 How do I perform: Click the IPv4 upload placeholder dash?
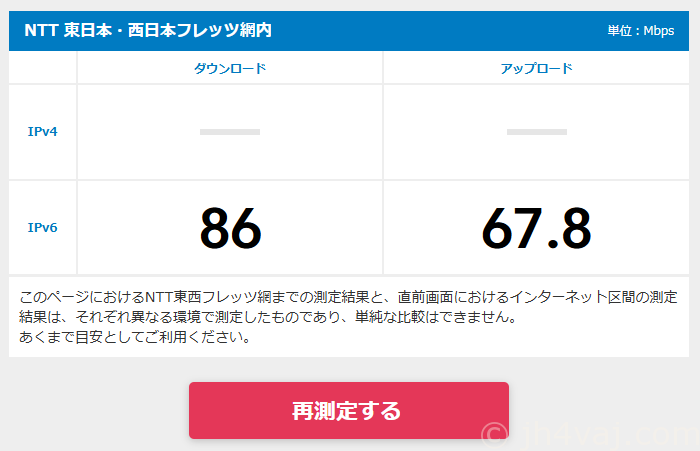coord(537,132)
